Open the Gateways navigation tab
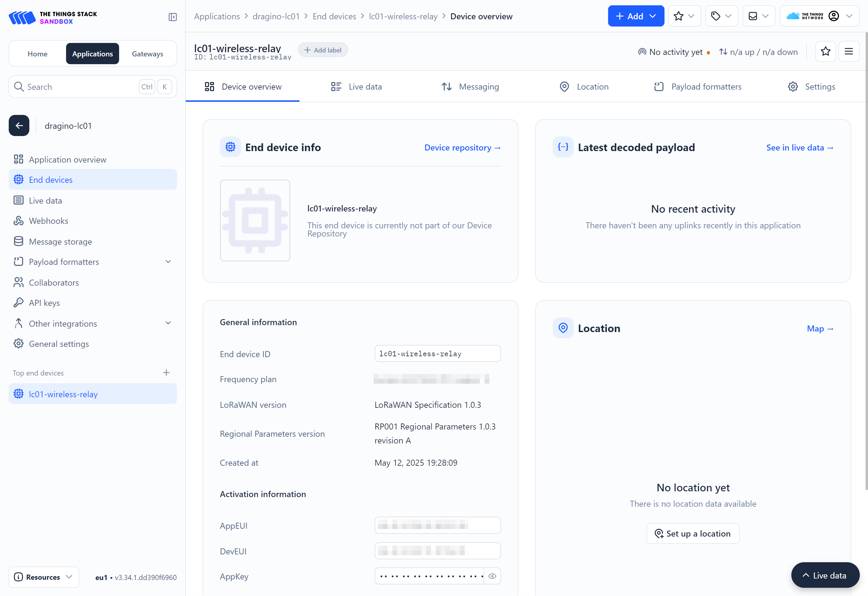Viewport: 868px width, 596px height. click(148, 54)
